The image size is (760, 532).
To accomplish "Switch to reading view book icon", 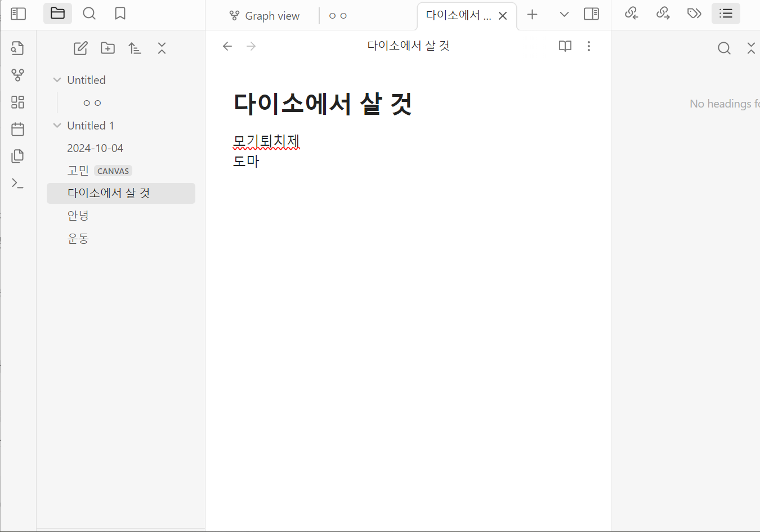I will [x=565, y=46].
